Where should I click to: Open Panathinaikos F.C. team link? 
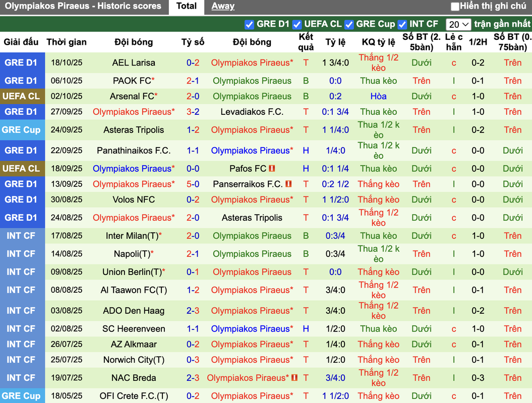click(x=134, y=151)
